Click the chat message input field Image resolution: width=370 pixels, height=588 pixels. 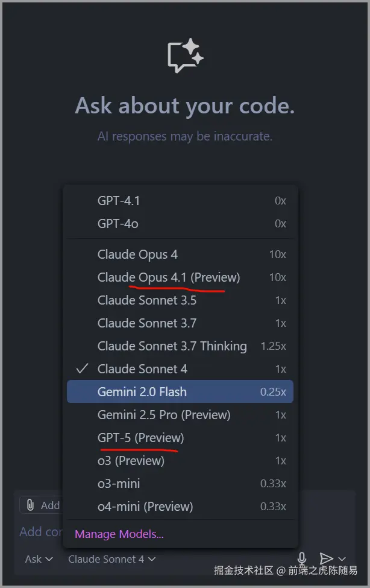[37, 532]
